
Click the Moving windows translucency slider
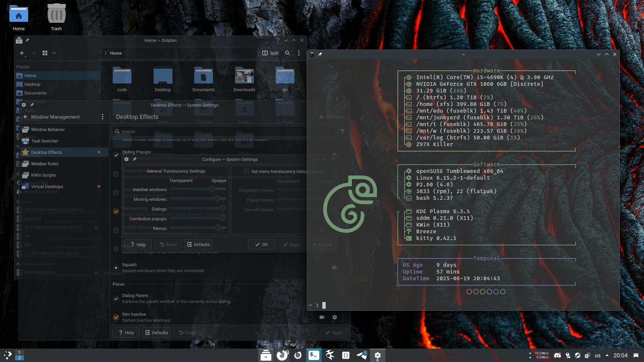point(198,199)
